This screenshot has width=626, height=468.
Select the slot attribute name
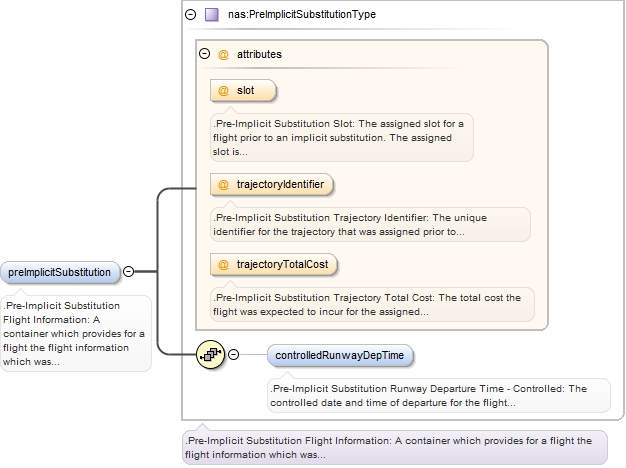pos(246,91)
